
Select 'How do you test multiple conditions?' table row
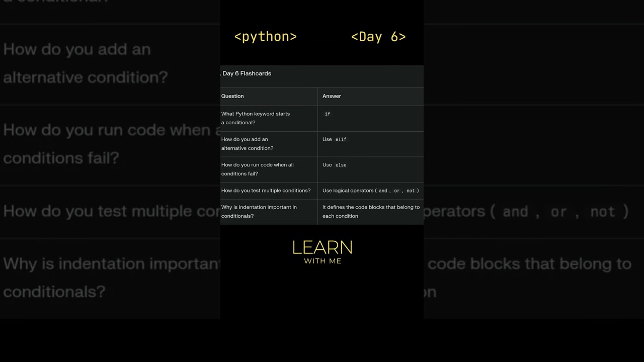coord(266,191)
